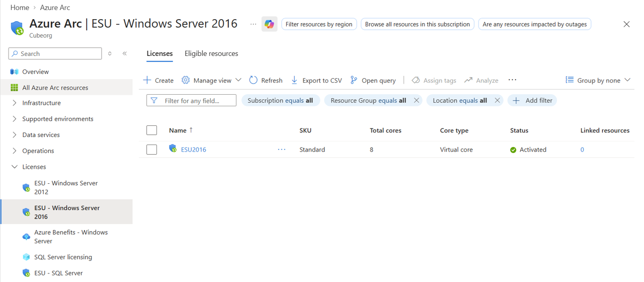Go to Home in the breadcrumb
The image size is (644, 282).
coord(20,8)
